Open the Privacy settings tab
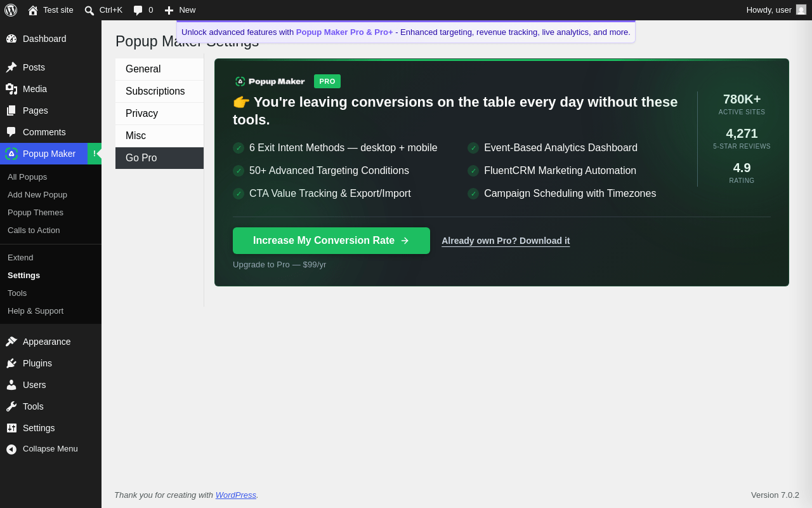The image size is (812, 508). click(x=159, y=114)
